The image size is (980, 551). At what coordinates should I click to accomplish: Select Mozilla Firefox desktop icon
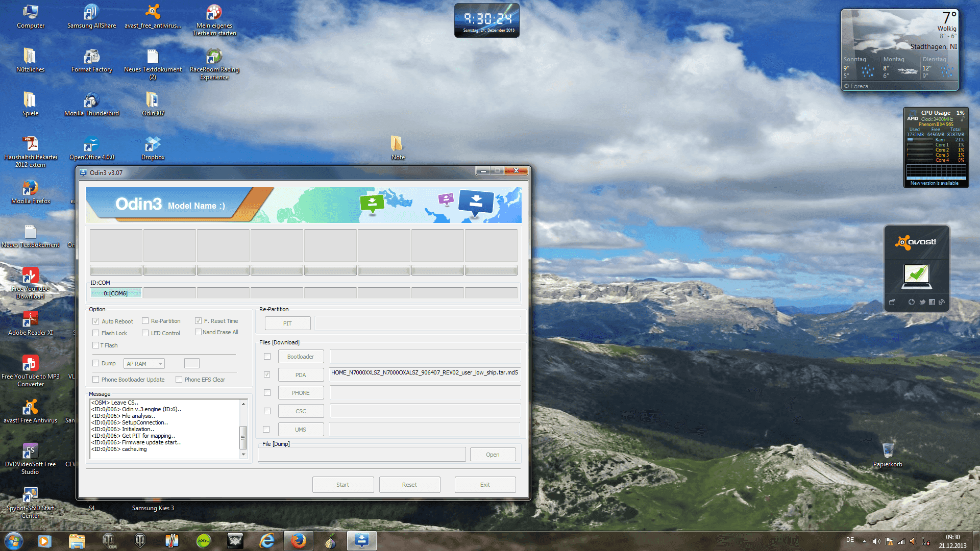click(x=31, y=192)
